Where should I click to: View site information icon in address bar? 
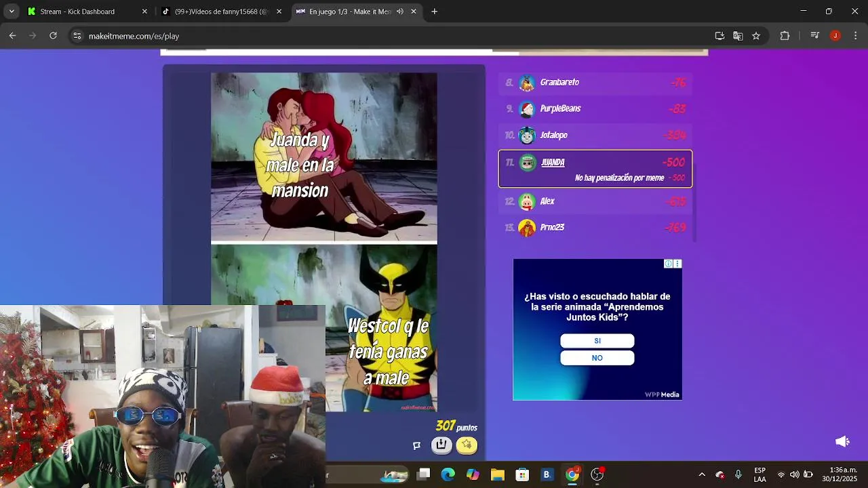[77, 36]
